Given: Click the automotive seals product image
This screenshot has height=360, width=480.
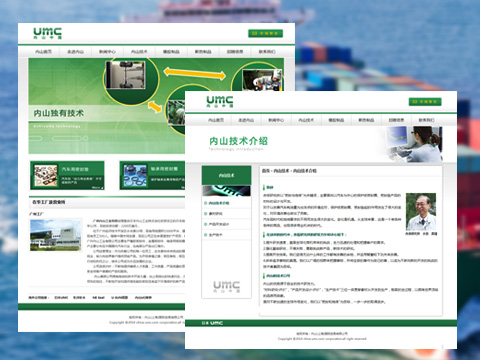Looking at the screenshot, I should (46, 175).
